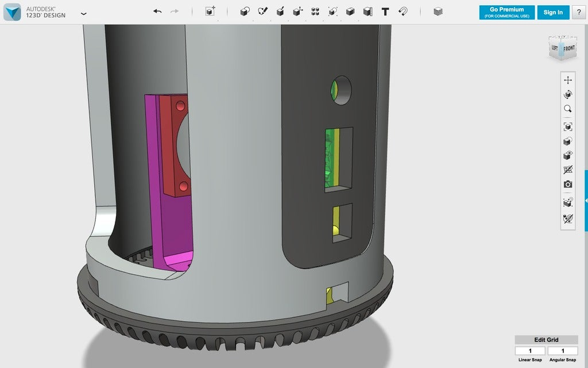The height and width of the screenshot is (368, 588).
Task: Click the Autodesk 123D Design logo
Action: (x=12, y=12)
